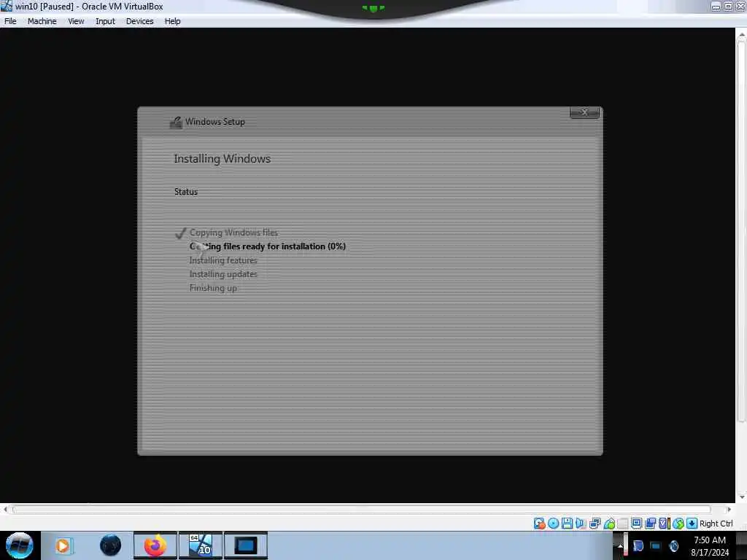747x560 pixels.
Task: Click 'Installing features' step
Action: click(x=223, y=260)
